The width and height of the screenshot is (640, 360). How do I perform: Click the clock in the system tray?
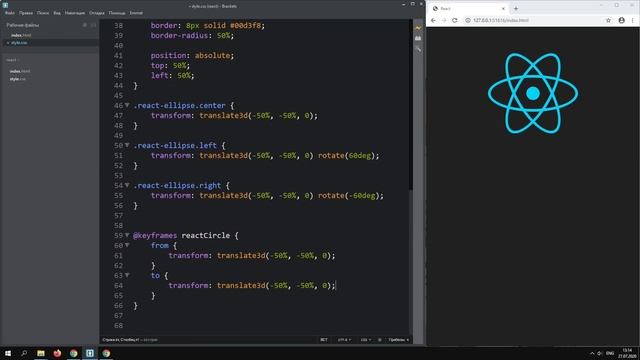[627, 353]
